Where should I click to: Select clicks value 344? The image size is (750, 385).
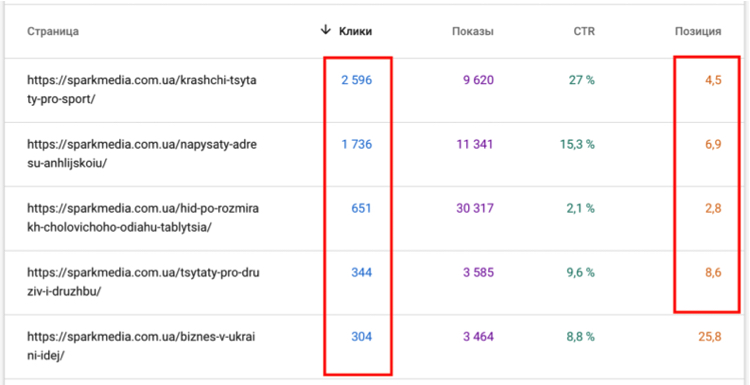click(362, 273)
